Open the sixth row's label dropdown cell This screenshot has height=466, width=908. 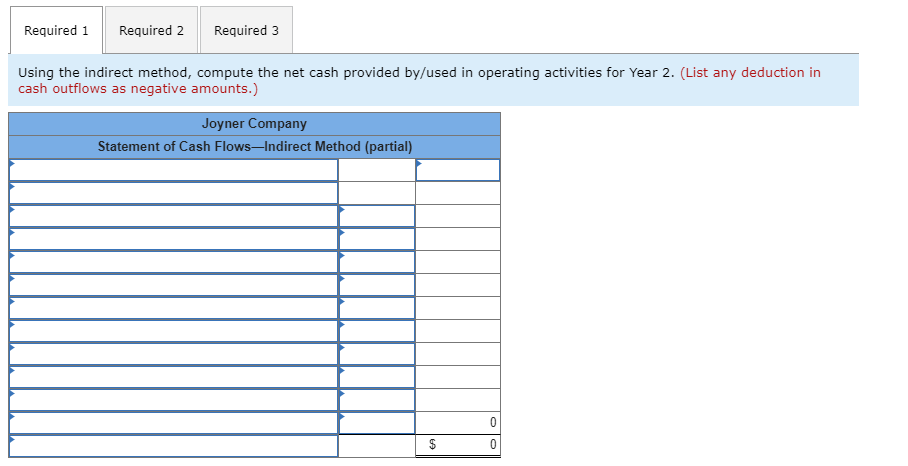(173, 285)
